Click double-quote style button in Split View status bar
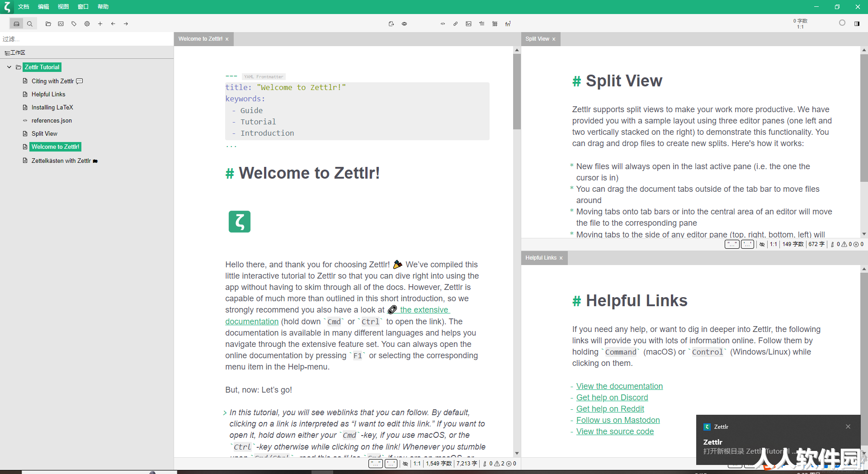This screenshot has width=868, height=474. (732, 244)
